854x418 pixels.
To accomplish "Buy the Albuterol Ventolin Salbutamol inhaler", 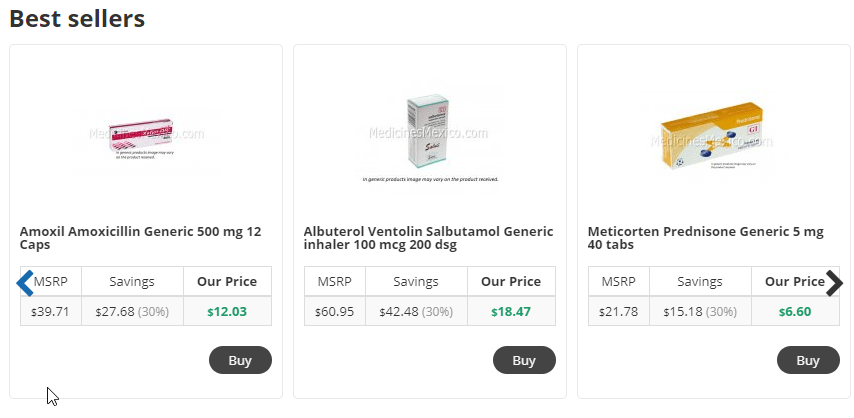I will tap(524, 360).
